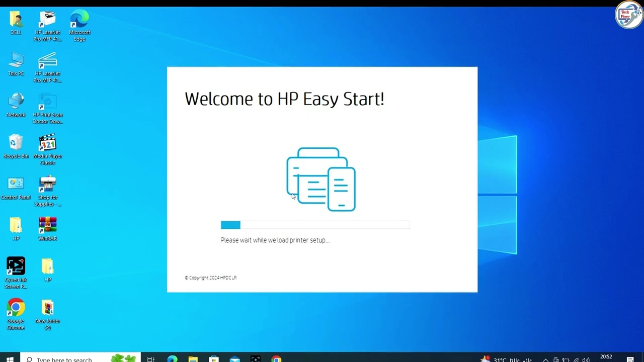The width and height of the screenshot is (644, 362).
Task: Open Shop for Supplies shortcut
Action: pyautogui.click(x=48, y=191)
